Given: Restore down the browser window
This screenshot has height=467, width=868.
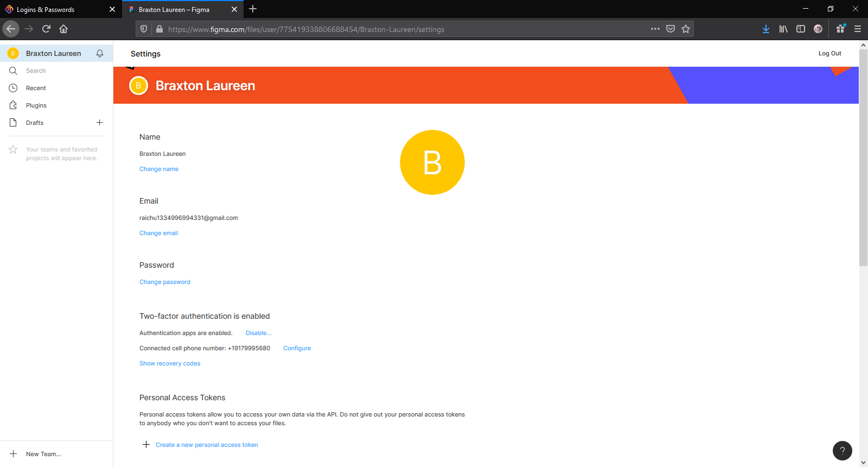Looking at the screenshot, I should point(831,9).
